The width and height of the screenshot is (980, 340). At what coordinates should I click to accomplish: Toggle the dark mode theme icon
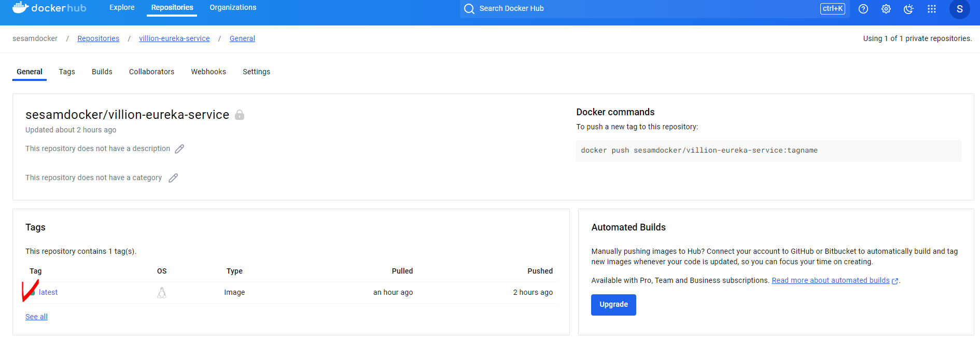908,9
